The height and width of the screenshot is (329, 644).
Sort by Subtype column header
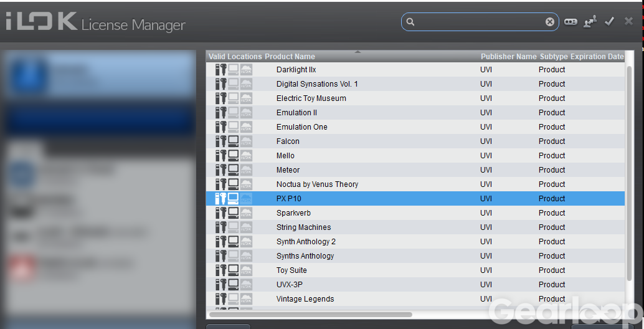[554, 57]
